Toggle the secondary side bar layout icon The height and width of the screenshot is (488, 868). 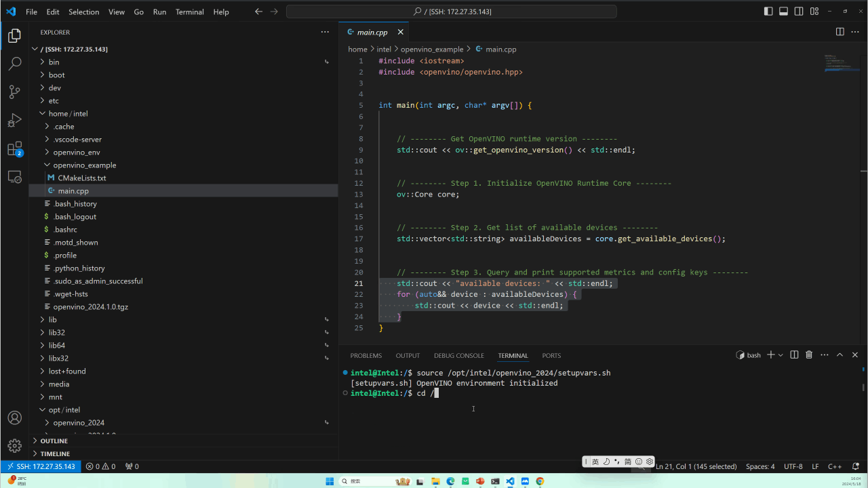799,12
